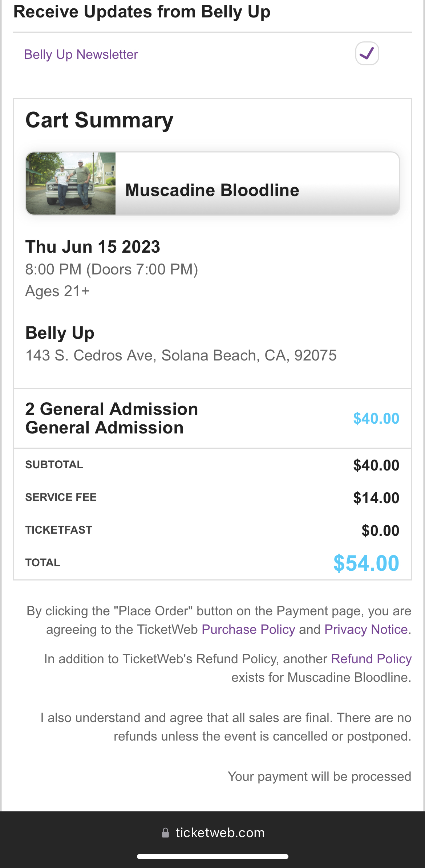This screenshot has height=868, width=425.
Task: Tap the Belly Up venue name
Action: pos(60,333)
